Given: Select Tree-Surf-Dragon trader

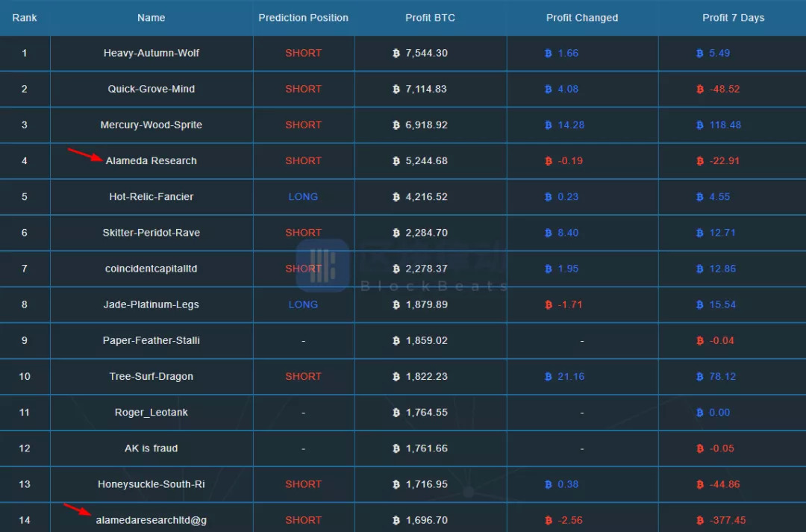Looking at the screenshot, I should tap(151, 377).
